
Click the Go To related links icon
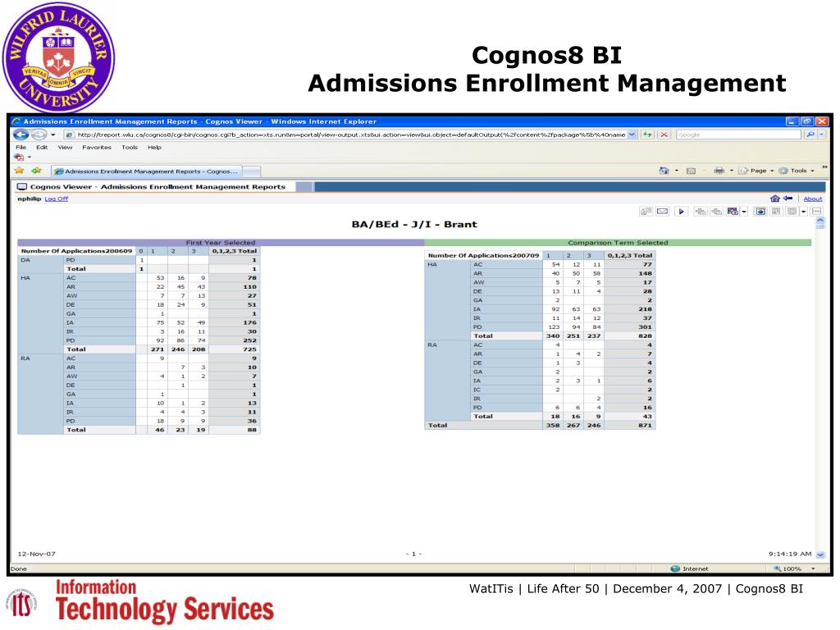pos(733,212)
